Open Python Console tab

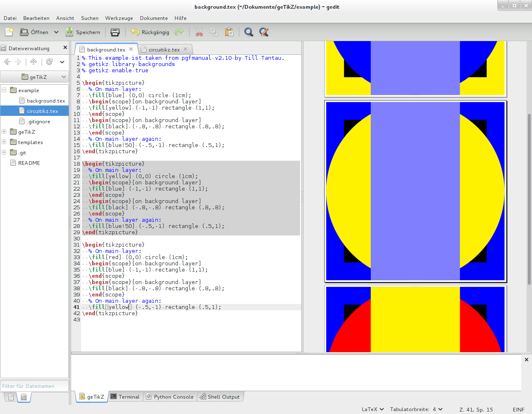(170, 397)
